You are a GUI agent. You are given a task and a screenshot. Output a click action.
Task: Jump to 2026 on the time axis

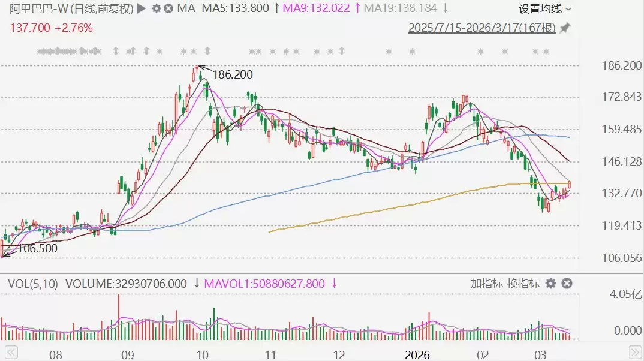[417, 354]
